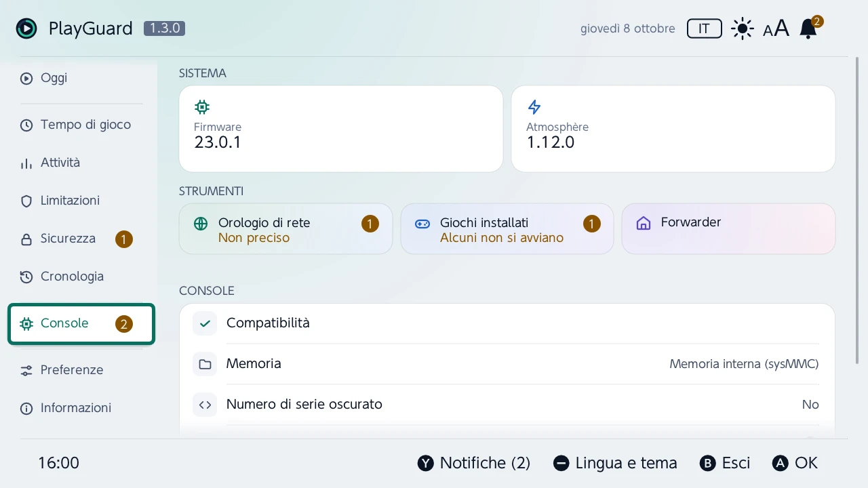Select Limitazioni in the sidebar
The image size is (868, 488).
(81, 201)
